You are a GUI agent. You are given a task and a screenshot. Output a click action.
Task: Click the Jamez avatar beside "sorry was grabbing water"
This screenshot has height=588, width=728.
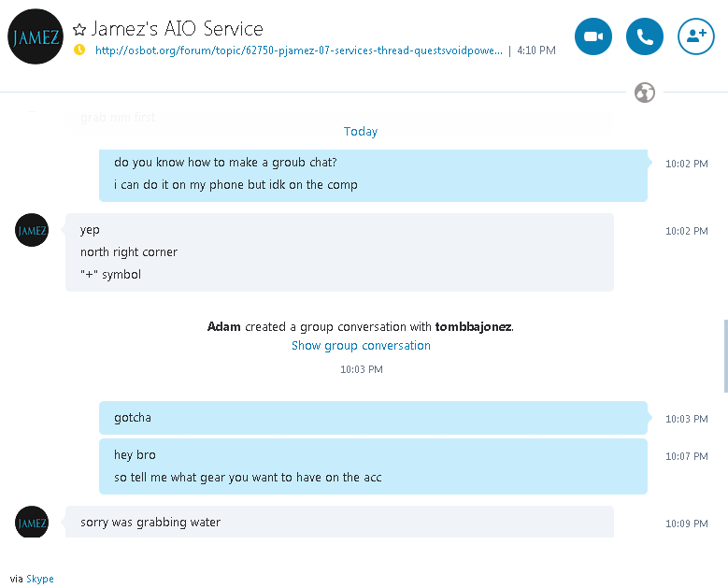(x=32, y=523)
